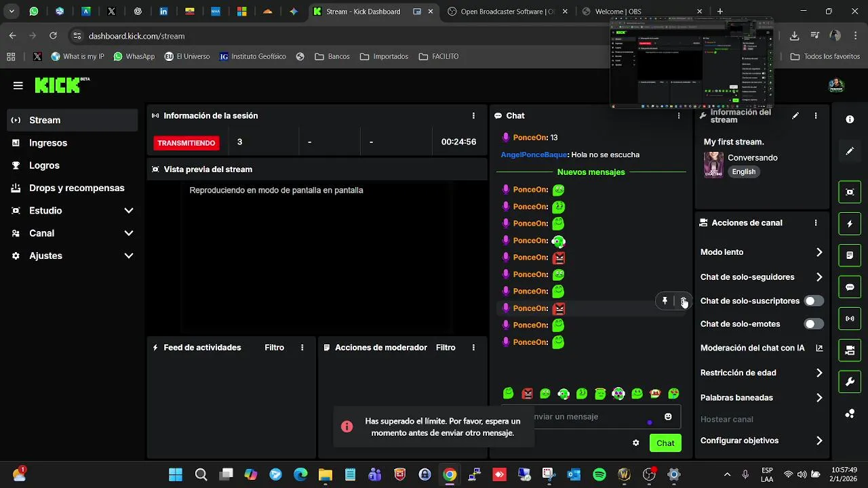Click the TRANSMITIENDO live badge
Screen dimensions: 868x488
pyautogui.click(x=186, y=143)
